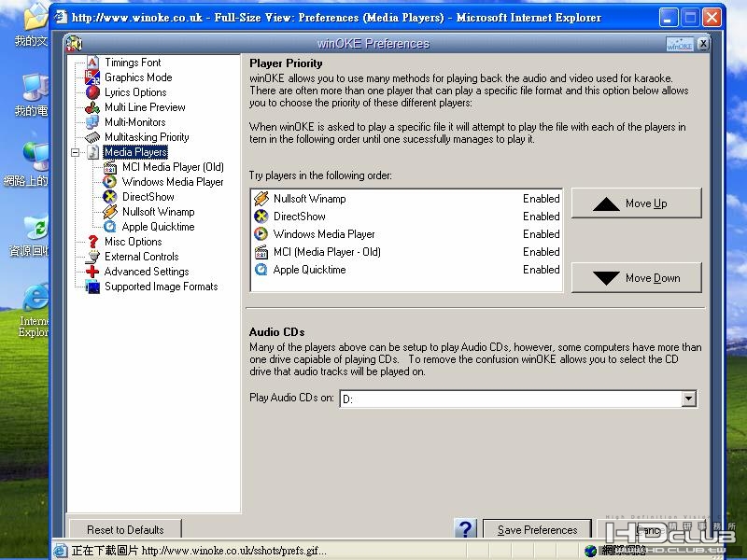Select Nullsoft Winamp row in player list
Viewport: 747px width, 560px height.
406,199
